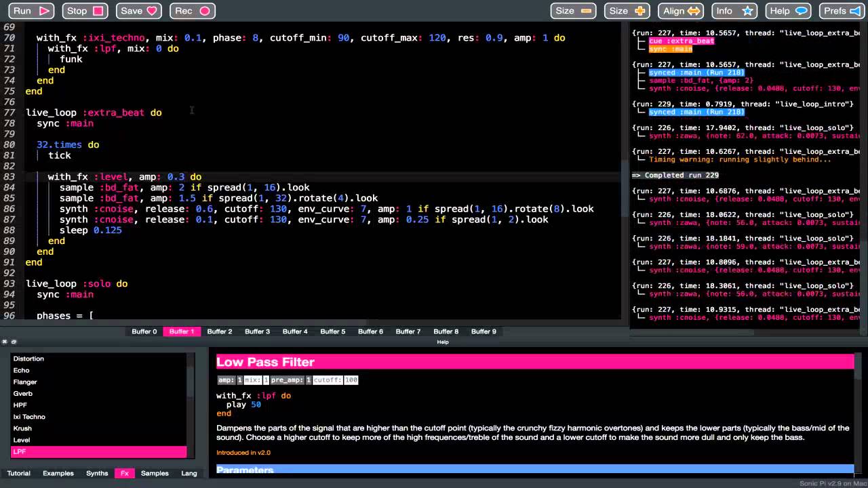Expand the Parameters section in the help panel
Image resolution: width=868 pixels, height=488 pixels.
pos(244,470)
